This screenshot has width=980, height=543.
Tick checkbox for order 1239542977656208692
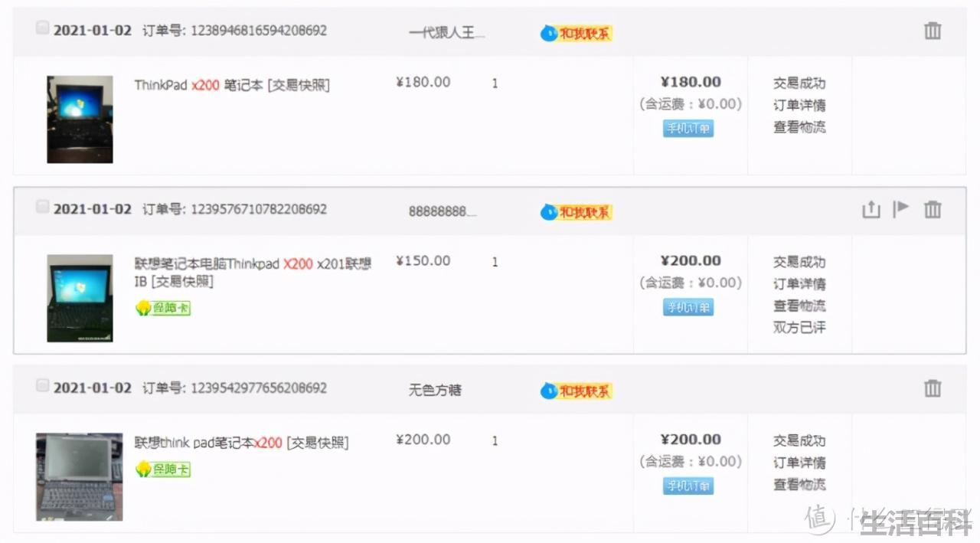tap(42, 385)
